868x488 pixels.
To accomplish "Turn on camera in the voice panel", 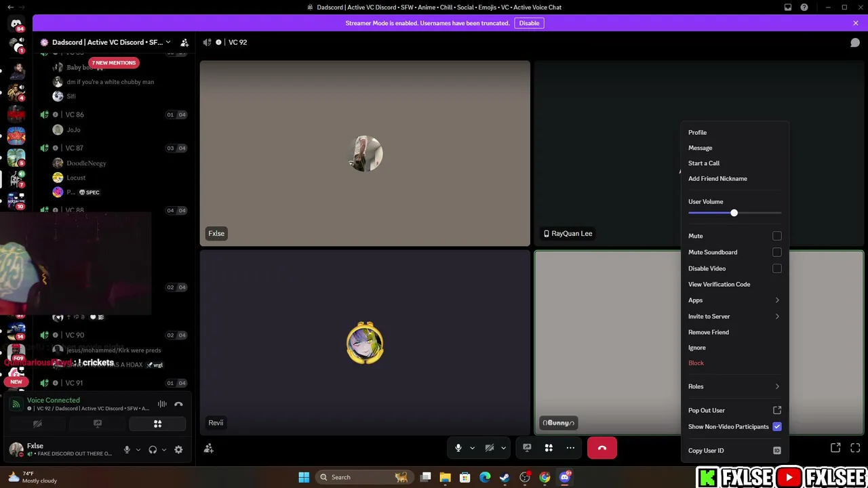I will [37, 424].
